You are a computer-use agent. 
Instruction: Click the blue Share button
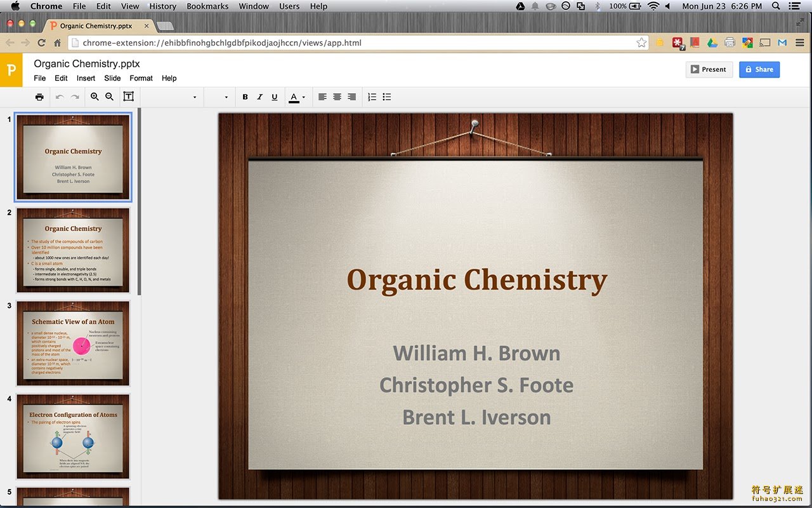[759, 69]
